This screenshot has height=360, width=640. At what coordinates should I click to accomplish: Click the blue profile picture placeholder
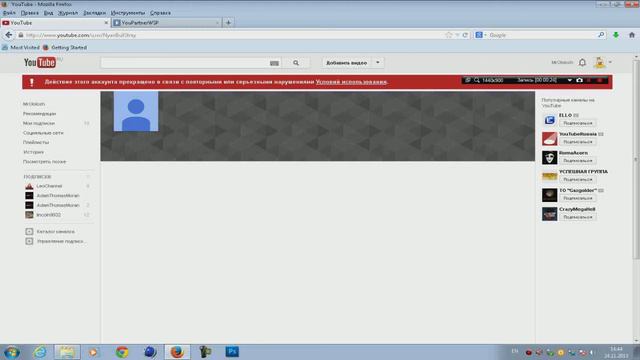click(x=136, y=111)
